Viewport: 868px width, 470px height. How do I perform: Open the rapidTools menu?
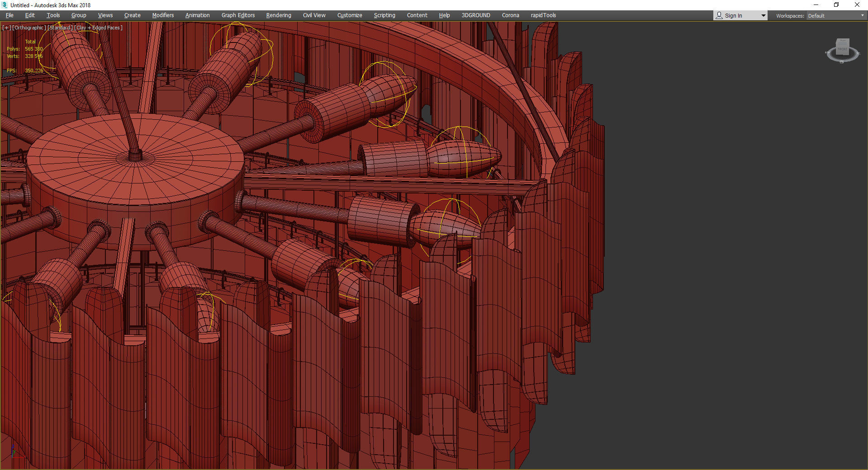point(543,15)
